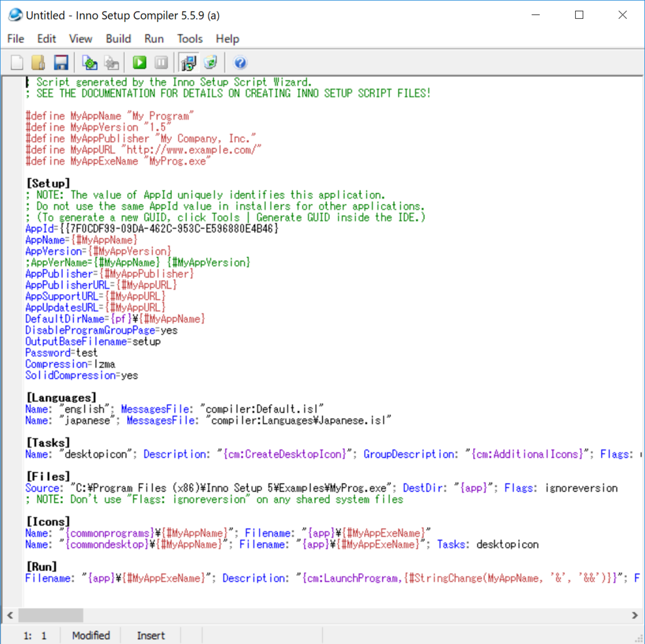Click the Pause toolbar icon
Screen dimensions: 645x644
point(161,62)
